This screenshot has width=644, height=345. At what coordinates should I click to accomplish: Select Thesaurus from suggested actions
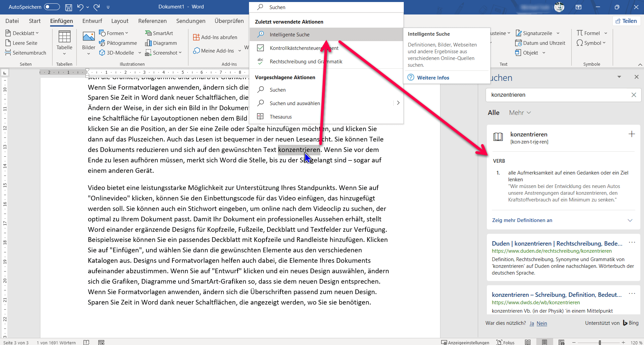pyautogui.click(x=326, y=117)
